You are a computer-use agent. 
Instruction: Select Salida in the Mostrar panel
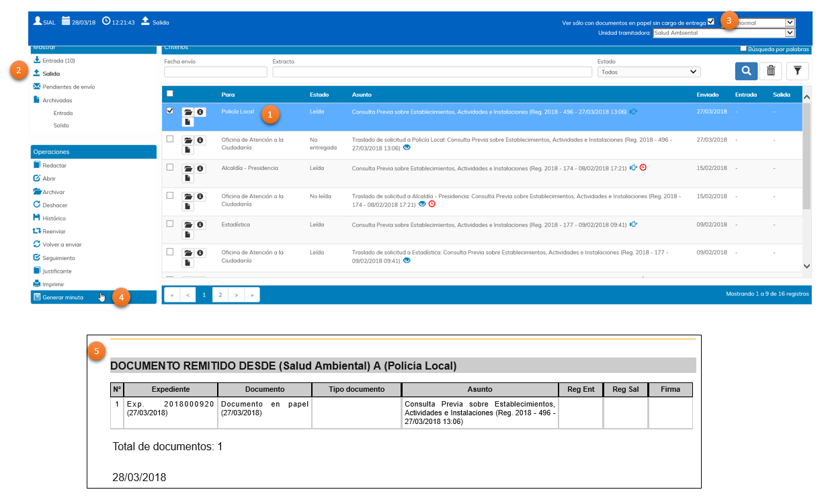coord(51,73)
